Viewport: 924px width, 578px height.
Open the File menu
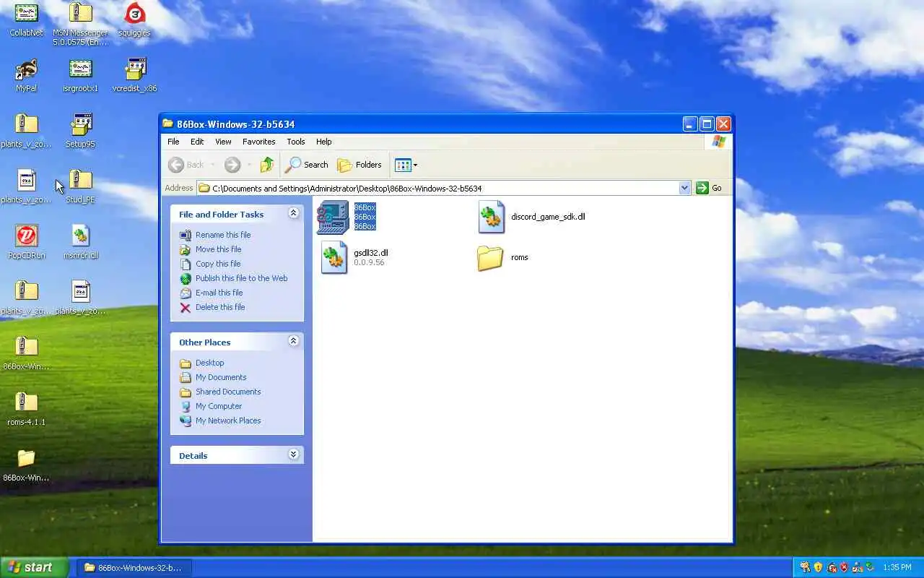tap(173, 142)
